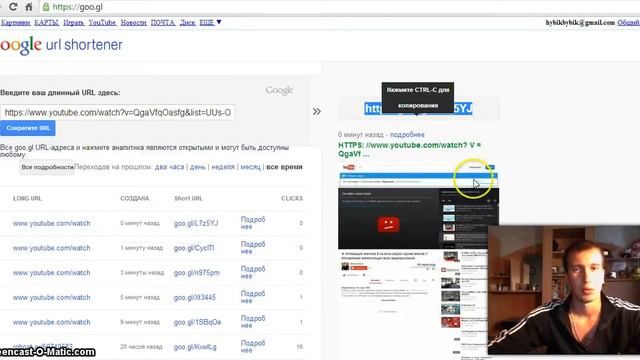Click the click count 16
640x360 pixels.
point(300,347)
